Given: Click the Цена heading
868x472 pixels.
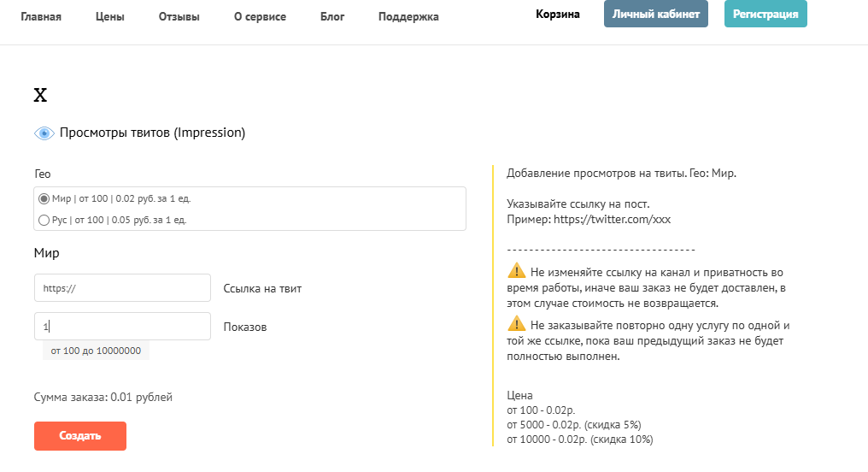Looking at the screenshot, I should coord(519,396).
